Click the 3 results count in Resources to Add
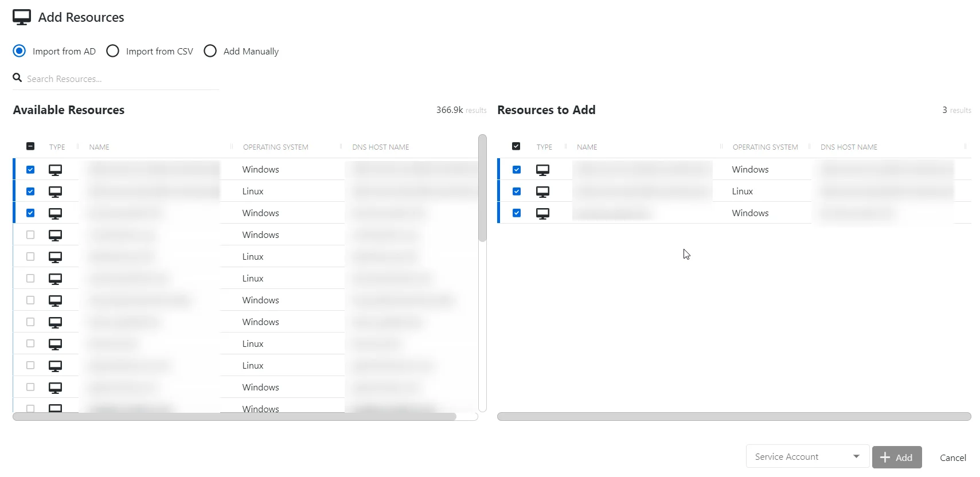This screenshot has width=980, height=477. (x=956, y=110)
